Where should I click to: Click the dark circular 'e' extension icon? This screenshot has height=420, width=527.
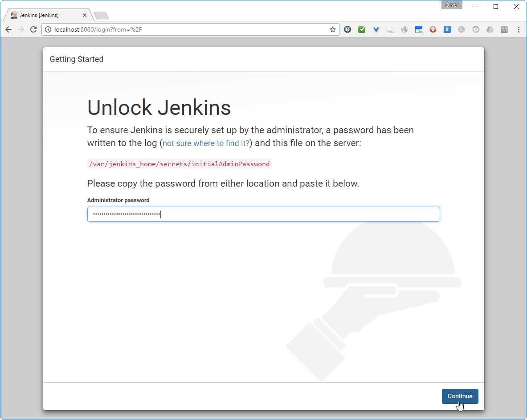tap(347, 29)
